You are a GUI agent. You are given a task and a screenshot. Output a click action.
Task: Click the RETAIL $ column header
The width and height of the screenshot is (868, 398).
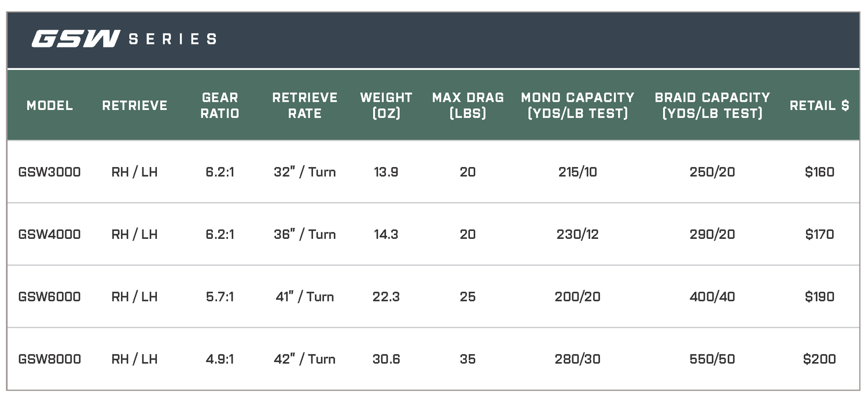(x=819, y=105)
